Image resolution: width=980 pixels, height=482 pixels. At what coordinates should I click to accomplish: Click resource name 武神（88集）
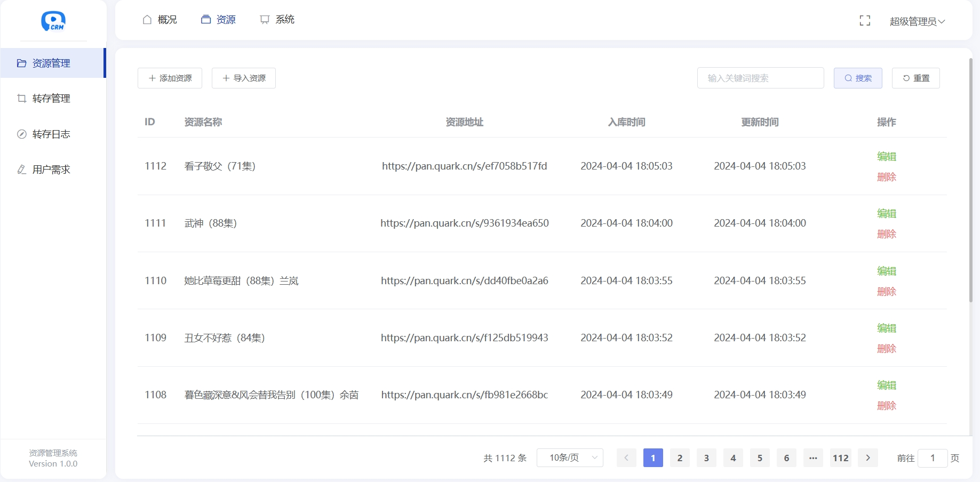[211, 223]
